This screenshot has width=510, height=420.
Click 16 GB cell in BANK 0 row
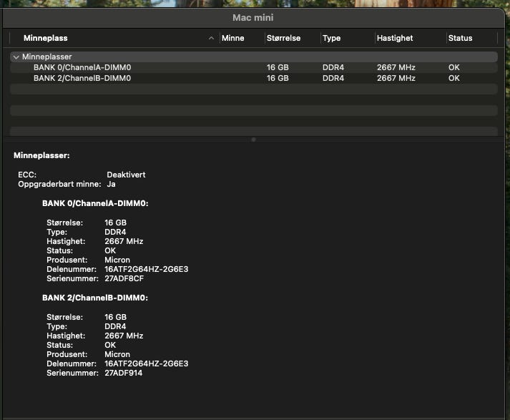point(278,67)
